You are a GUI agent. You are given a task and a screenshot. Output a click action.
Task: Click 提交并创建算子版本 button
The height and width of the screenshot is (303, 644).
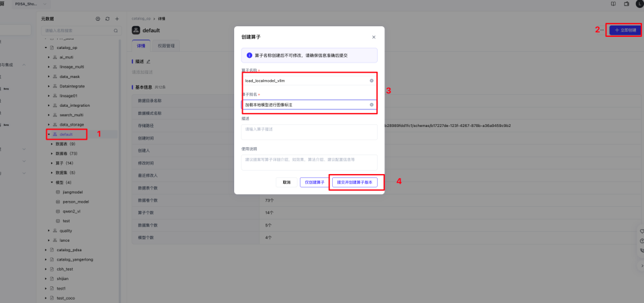tap(354, 182)
